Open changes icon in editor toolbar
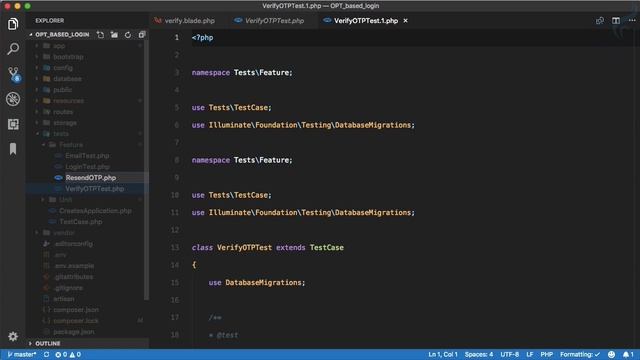640x360 pixels. click(600, 20)
